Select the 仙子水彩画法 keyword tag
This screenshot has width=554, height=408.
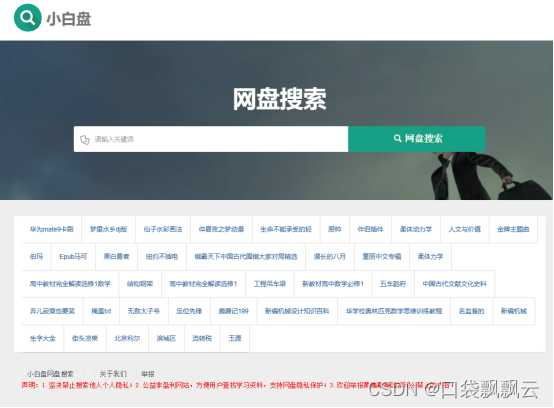click(163, 229)
